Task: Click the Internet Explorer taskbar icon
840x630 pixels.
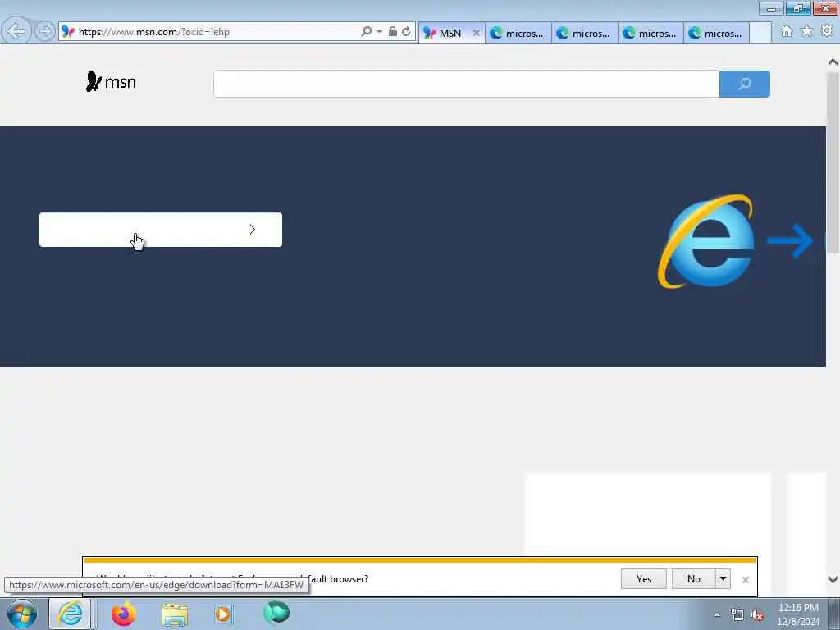Action: 71,614
